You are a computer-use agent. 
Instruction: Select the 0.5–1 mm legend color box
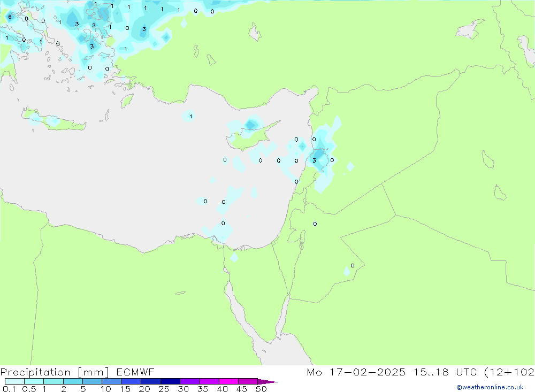click(34, 381)
